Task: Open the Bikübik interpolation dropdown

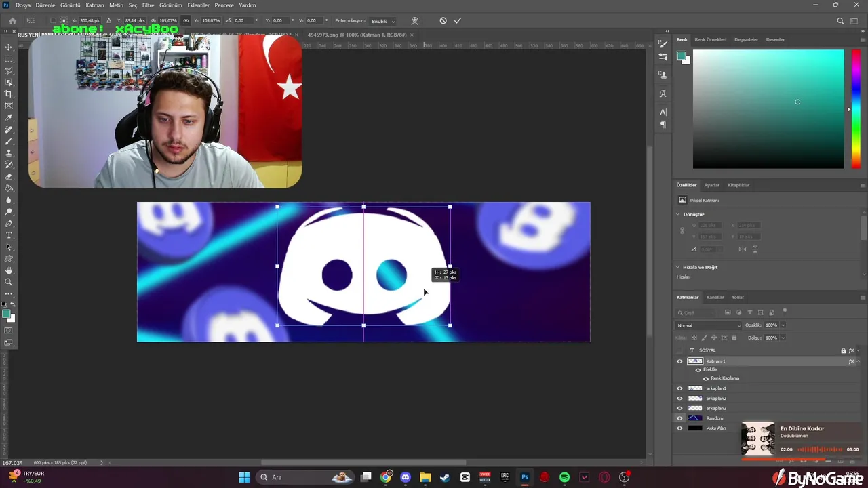Action: (x=382, y=21)
